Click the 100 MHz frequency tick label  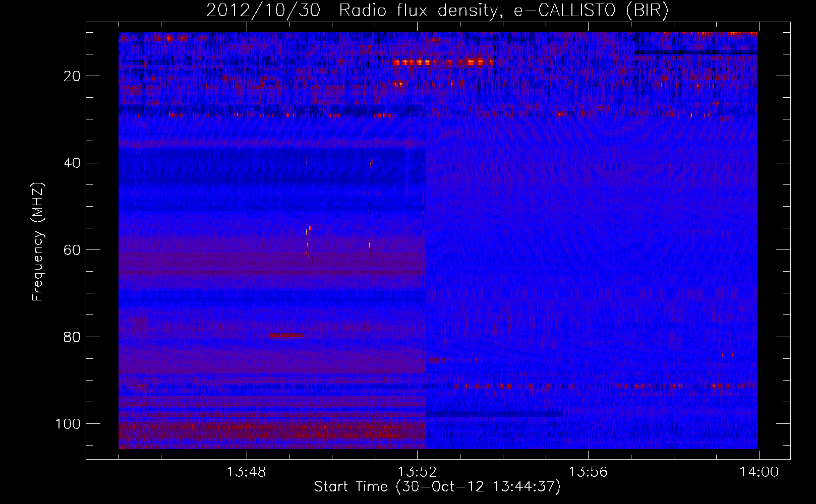point(68,424)
